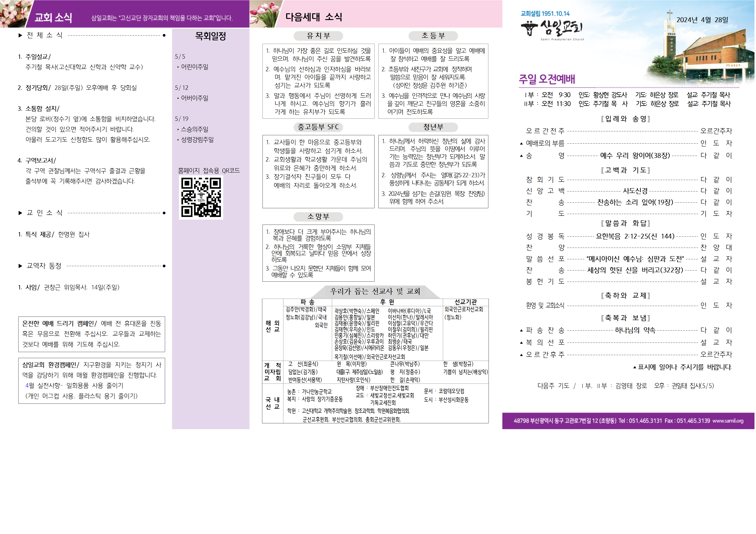Click the triangle marker before 파송찬송
Viewport: 756px width, 534px height.
tap(521, 331)
